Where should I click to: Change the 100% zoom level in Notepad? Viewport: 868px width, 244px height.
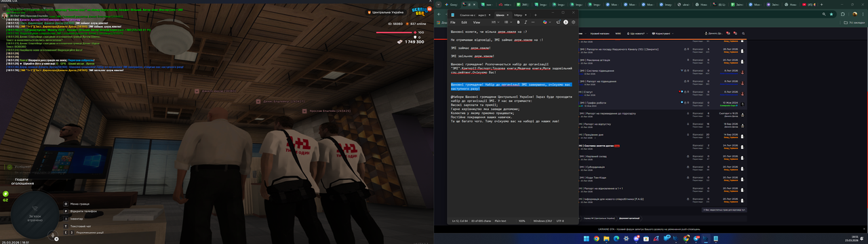pyautogui.click(x=521, y=221)
